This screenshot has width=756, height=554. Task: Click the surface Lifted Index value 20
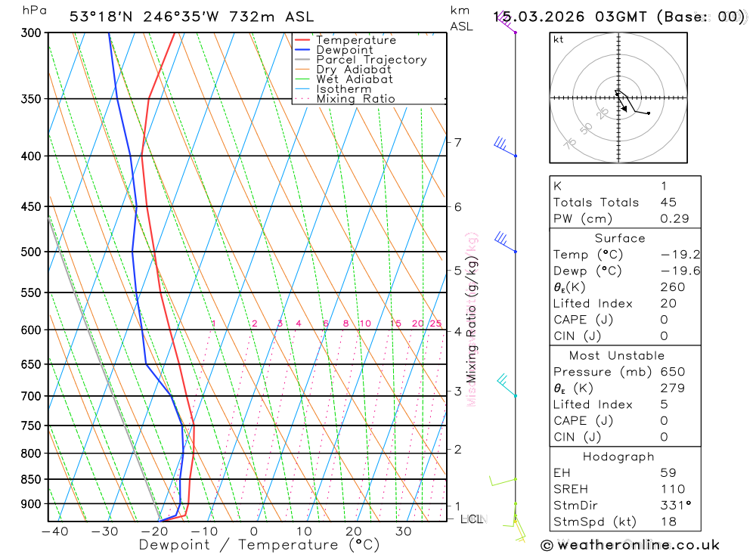668,303
